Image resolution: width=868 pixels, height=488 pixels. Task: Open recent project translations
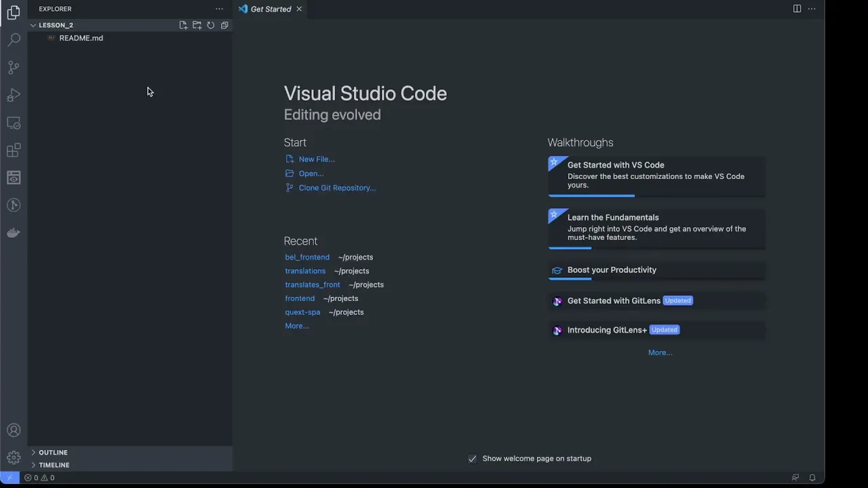(305, 271)
